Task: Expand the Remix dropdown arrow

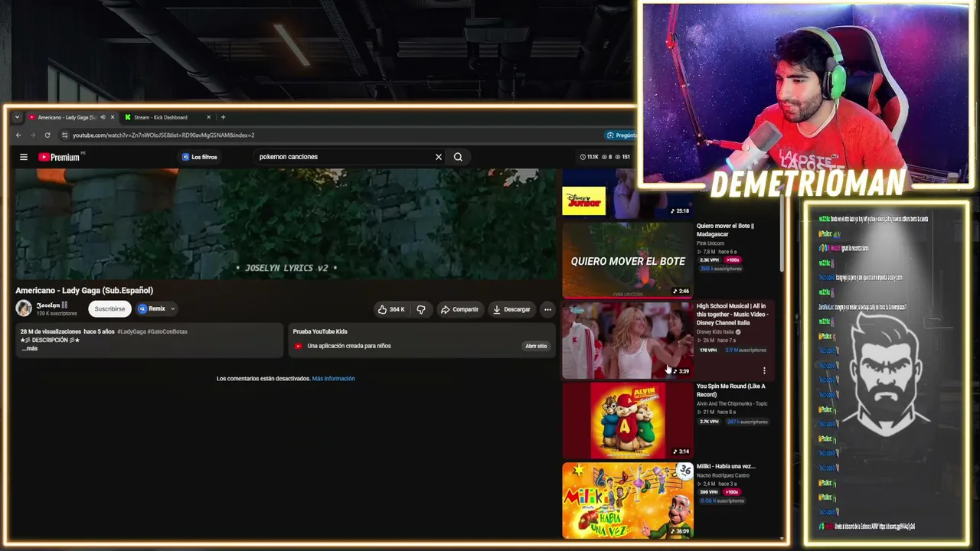Action: [173, 309]
